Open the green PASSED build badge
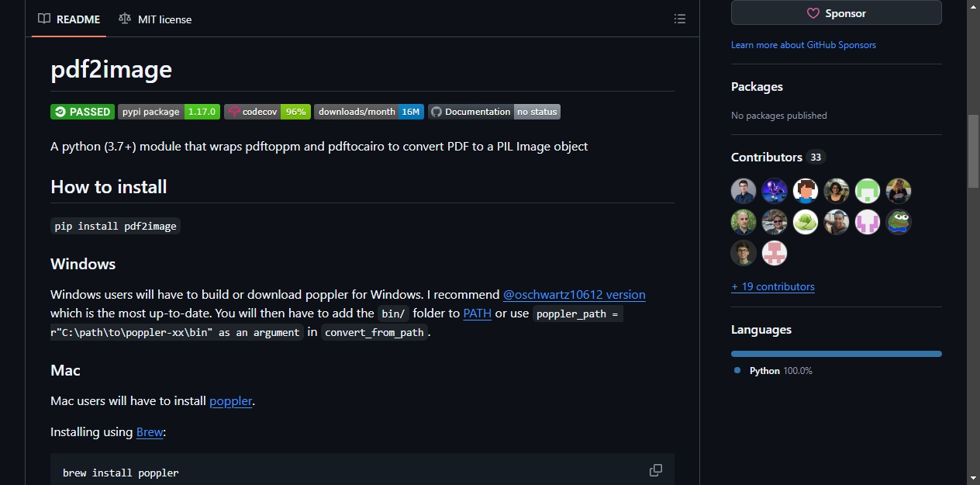 [x=82, y=112]
